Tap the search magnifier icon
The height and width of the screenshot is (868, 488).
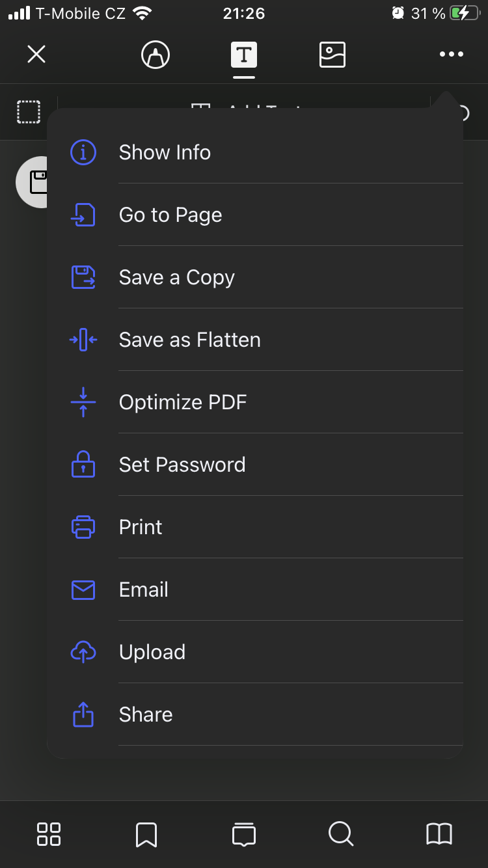pos(341,834)
